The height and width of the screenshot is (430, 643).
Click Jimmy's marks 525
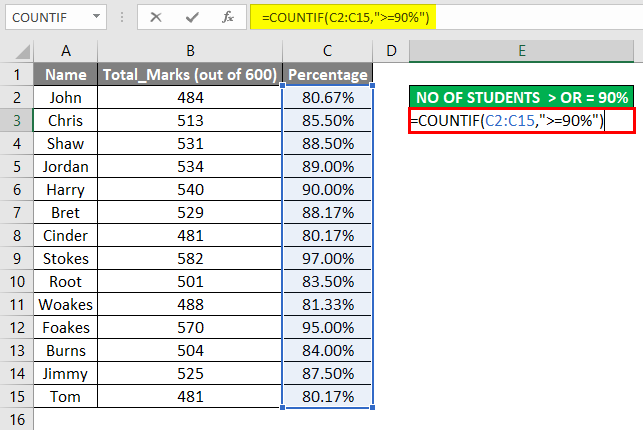190,373
